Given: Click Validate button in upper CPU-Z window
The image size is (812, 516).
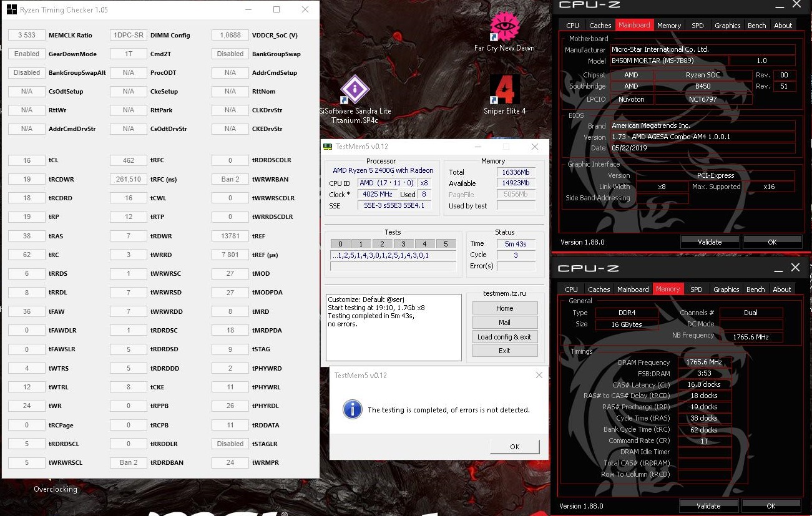Looking at the screenshot, I should tap(710, 242).
